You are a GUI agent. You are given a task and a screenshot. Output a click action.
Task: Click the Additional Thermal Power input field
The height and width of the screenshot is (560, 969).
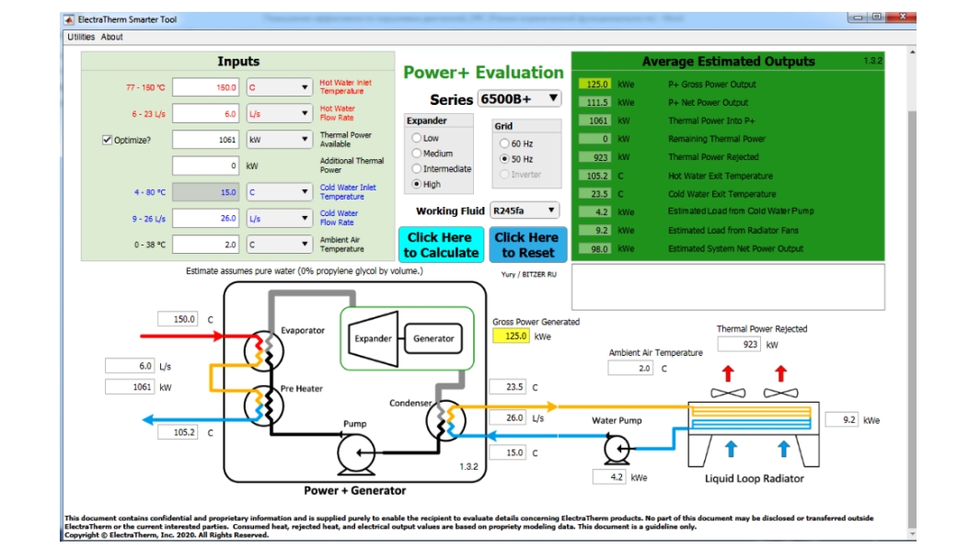pos(206,166)
